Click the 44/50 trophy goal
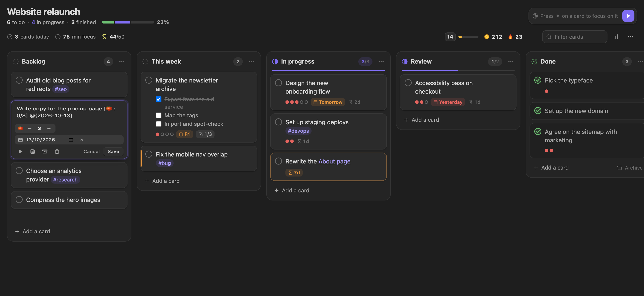644x296 pixels. coord(113,37)
